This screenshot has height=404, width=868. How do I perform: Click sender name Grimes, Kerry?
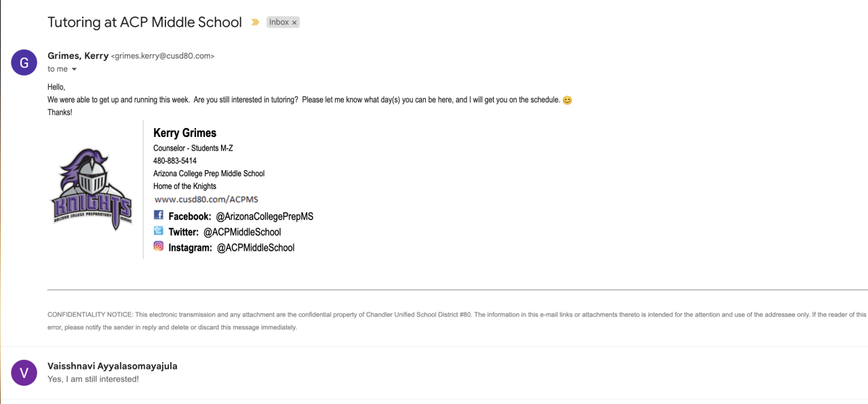(x=78, y=56)
